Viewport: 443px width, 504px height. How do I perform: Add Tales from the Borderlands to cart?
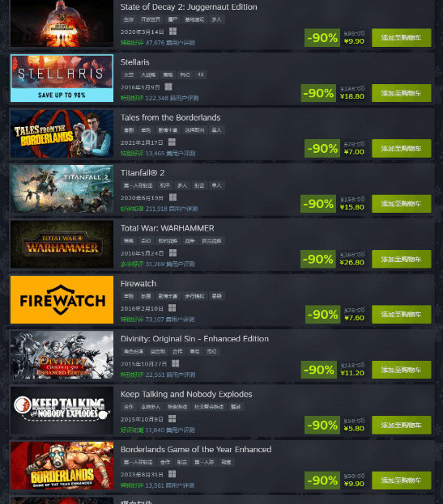[x=401, y=149]
